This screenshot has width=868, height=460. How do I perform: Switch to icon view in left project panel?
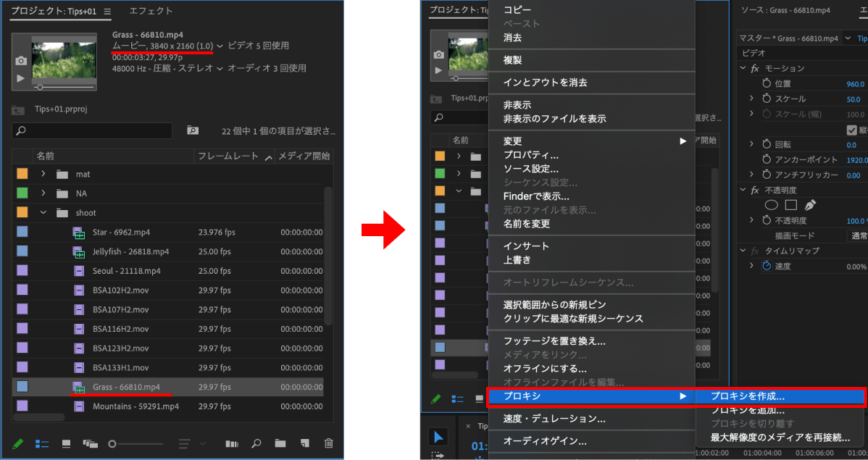pyautogui.click(x=67, y=443)
